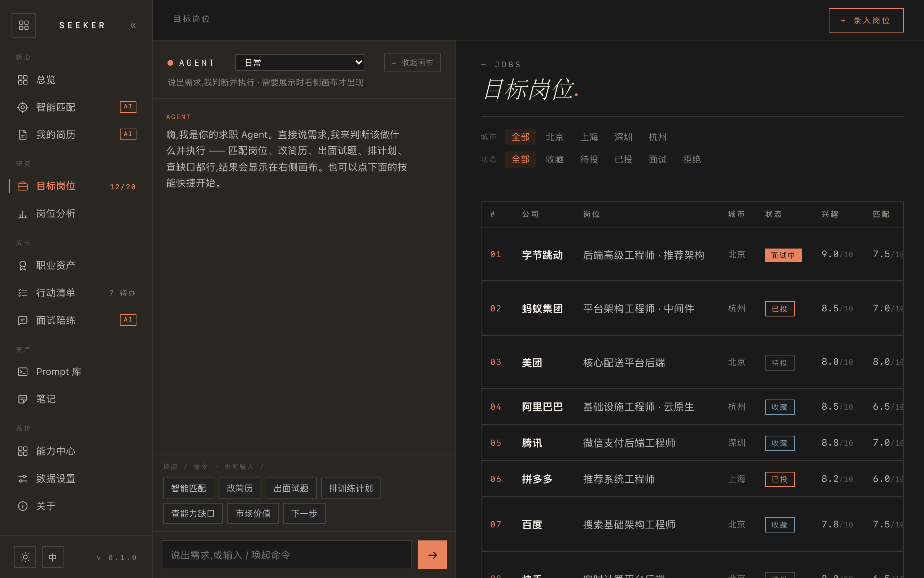Click the 笔记 note icon
This screenshot has height=578, width=924.
pyautogui.click(x=22, y=400)
